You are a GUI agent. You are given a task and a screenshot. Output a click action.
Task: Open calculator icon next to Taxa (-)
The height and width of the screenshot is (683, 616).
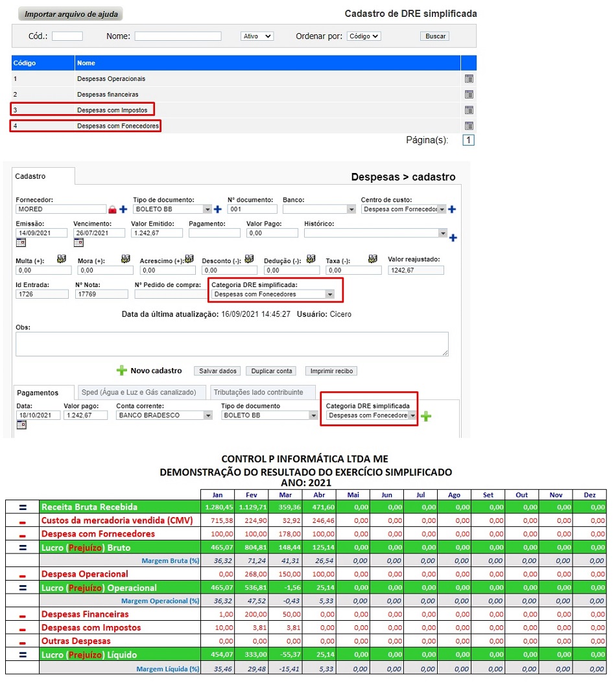pyautogui.click(x=373, y=259)
